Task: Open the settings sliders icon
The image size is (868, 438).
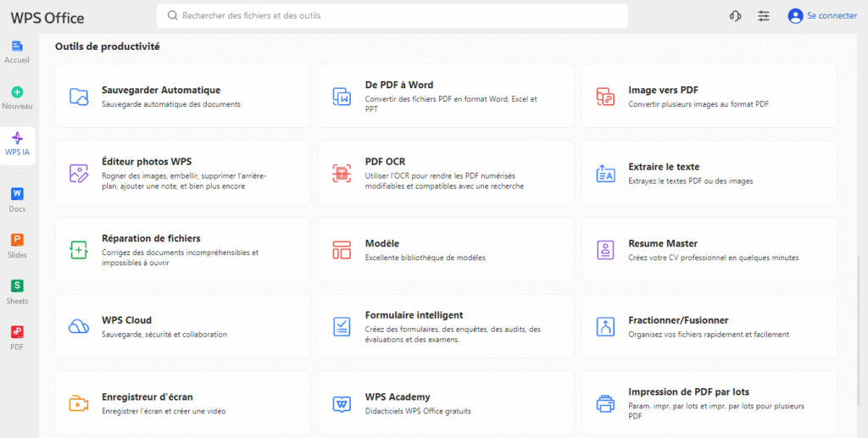Action: tap(764, 16)
